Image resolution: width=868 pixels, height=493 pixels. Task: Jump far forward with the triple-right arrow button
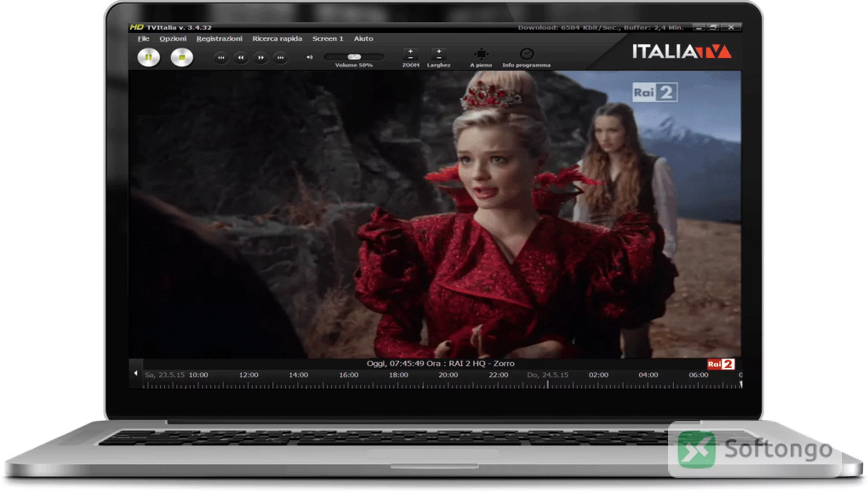point(281,57)
